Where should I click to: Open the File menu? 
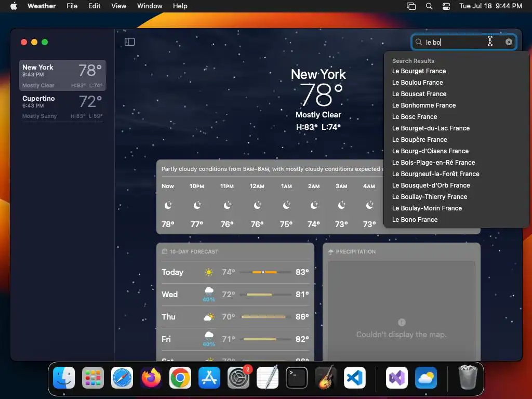click(x=72, y=6)
